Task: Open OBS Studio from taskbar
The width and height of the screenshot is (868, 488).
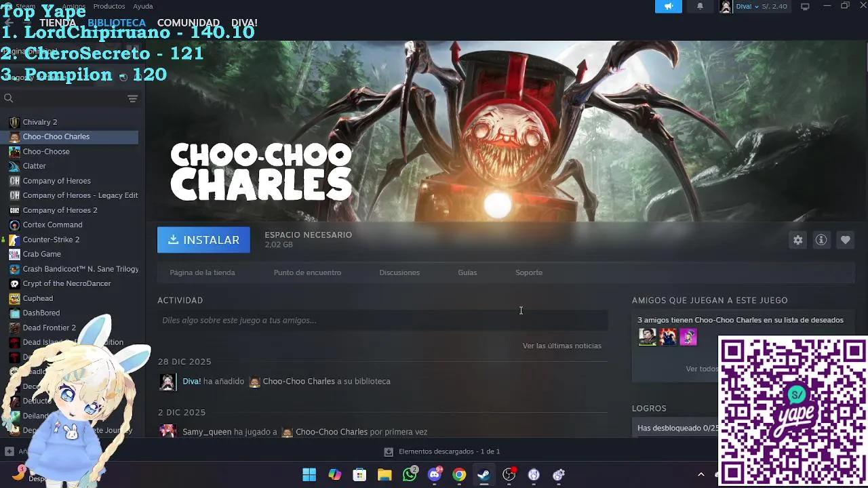Action: click(x=509, y=474)
